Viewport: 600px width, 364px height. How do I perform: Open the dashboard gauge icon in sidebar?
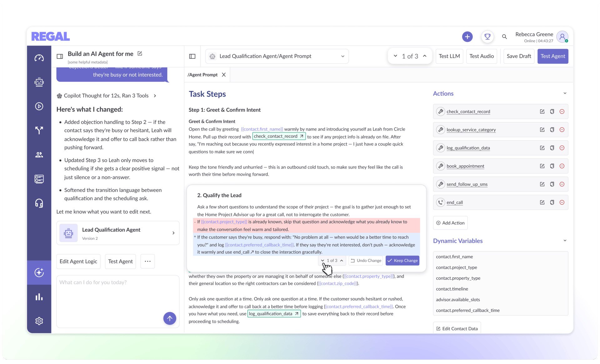coord(39,58)
